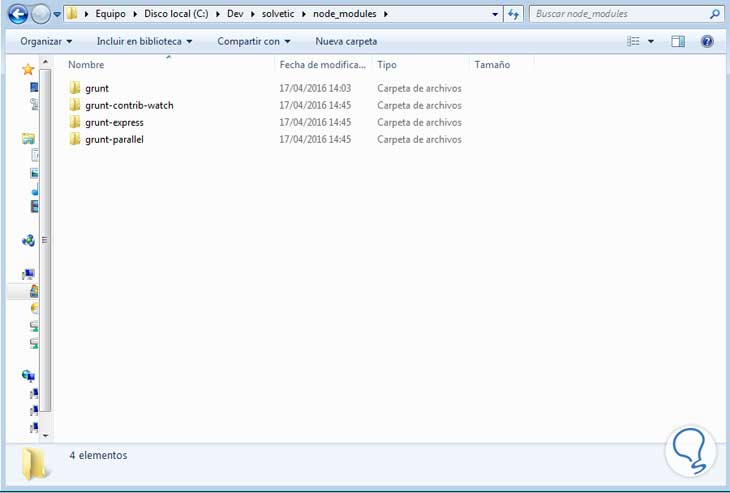Select the grunt-contrib-watch folder icon

pyautogui.click(x=74, y=105)
